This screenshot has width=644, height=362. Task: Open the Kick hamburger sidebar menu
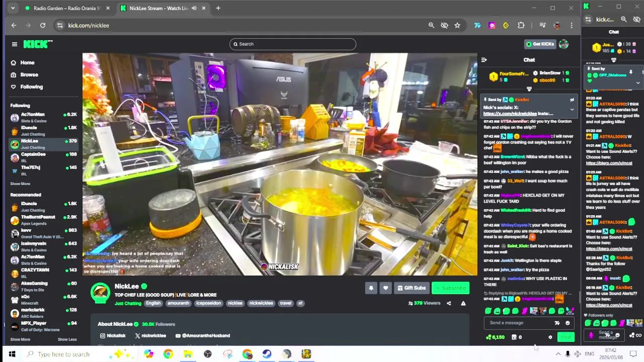click(15, 44)
